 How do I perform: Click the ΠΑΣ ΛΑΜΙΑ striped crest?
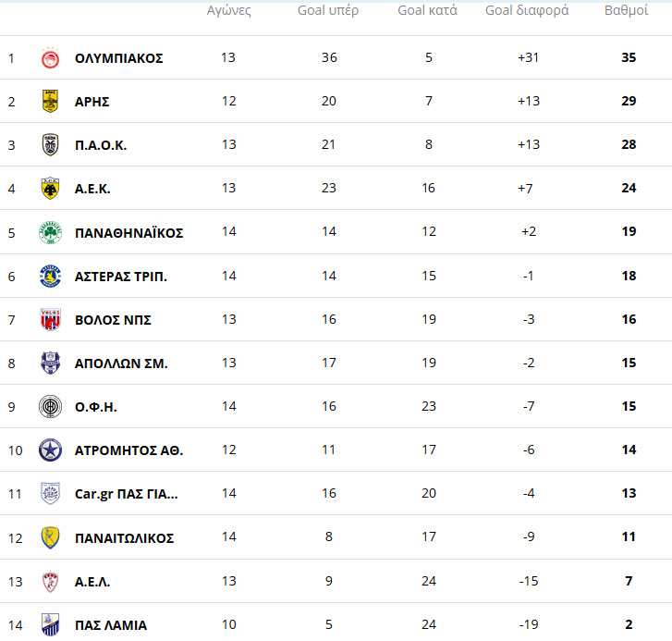50,624
